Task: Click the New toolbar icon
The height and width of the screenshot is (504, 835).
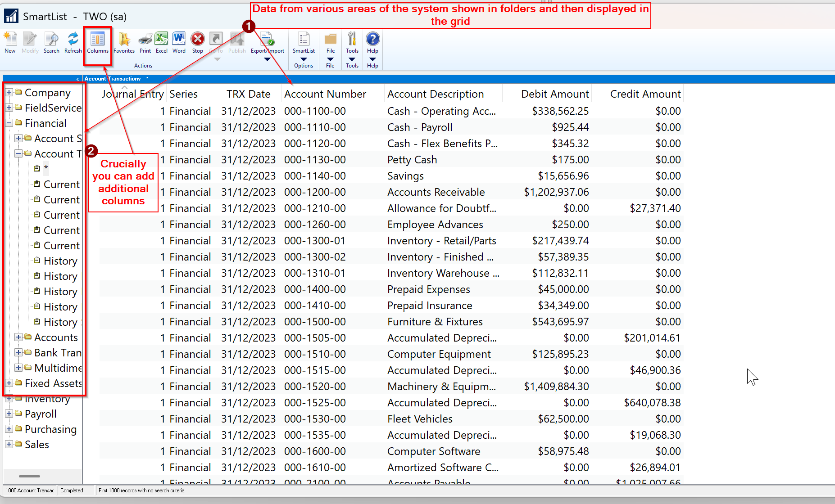Action: [10, 42]
